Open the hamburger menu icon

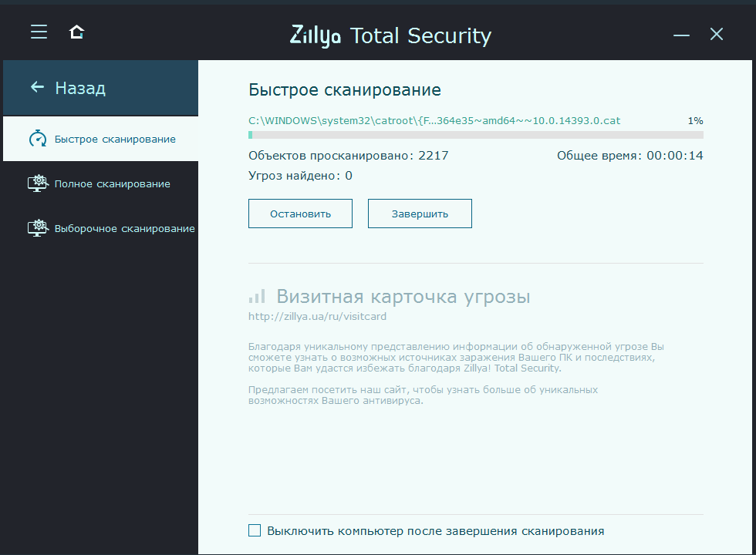(39, 32)
